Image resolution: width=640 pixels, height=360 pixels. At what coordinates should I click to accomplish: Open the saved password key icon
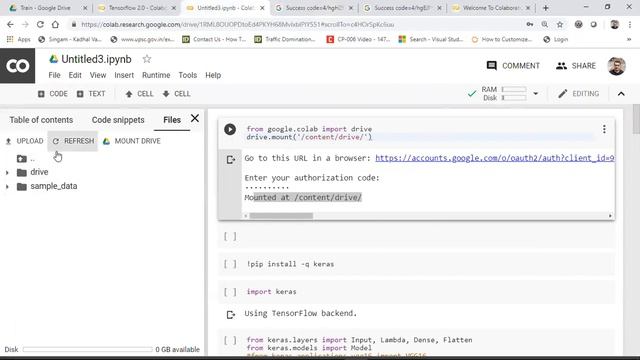529,24
